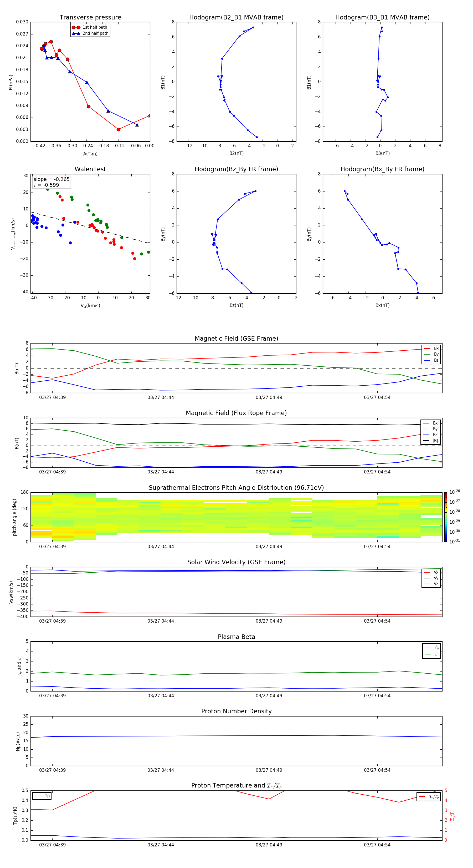This screenshot has height=868, width=473.
Task: Select the 'Tp' legend entry
Action: coord(42,796)
